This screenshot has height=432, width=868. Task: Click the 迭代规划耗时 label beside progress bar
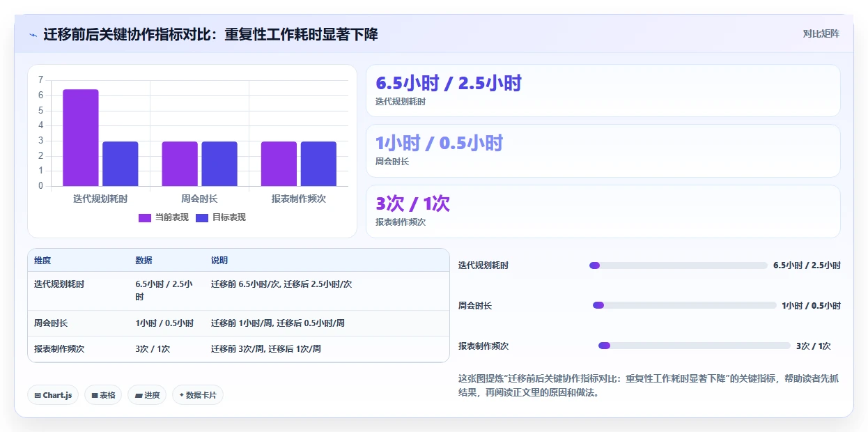pos(483,265)
